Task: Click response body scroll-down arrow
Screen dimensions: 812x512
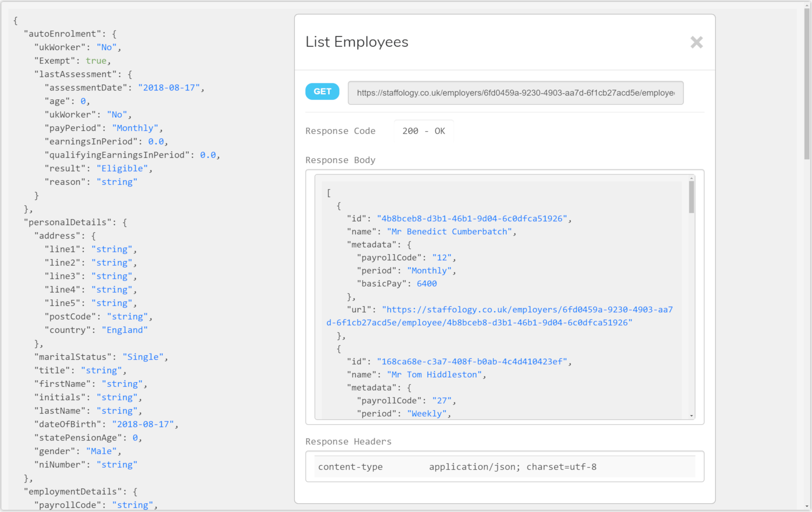Action: [x=691, y=416]
